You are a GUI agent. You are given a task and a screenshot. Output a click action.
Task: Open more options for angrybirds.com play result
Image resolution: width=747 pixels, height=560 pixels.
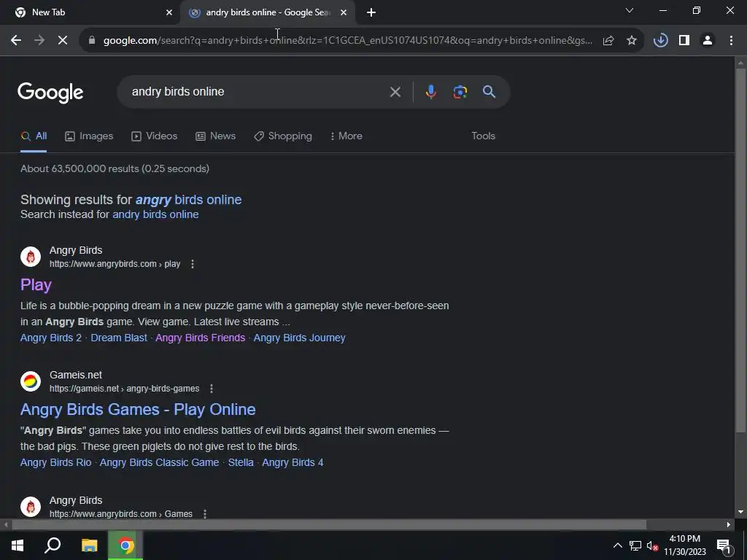click(193, 264)
